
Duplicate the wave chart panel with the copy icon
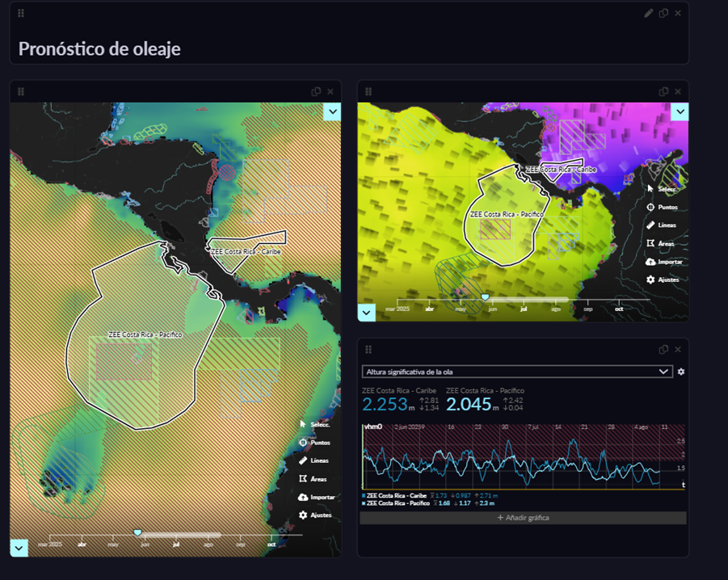[x=663, y=350]
